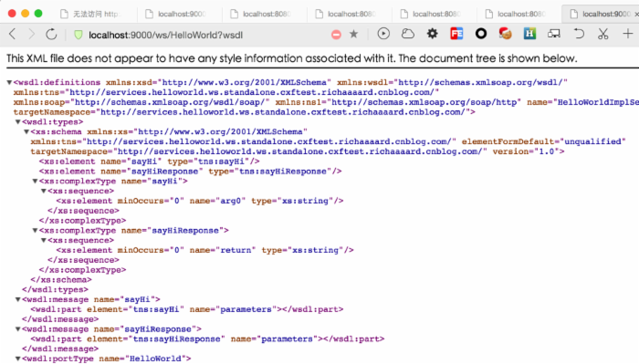Image resolution: width=639 pixels, height=364 pixels.
Task: Click the black ring extension icon
Action: point(481,34)
